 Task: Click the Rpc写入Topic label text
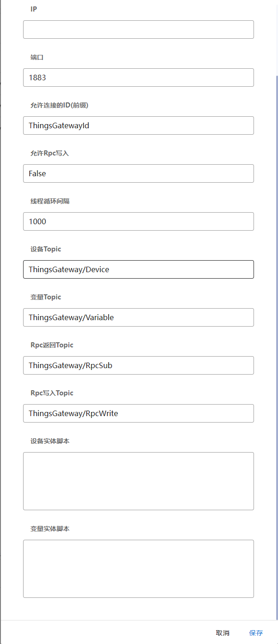[x=52, y=393]
